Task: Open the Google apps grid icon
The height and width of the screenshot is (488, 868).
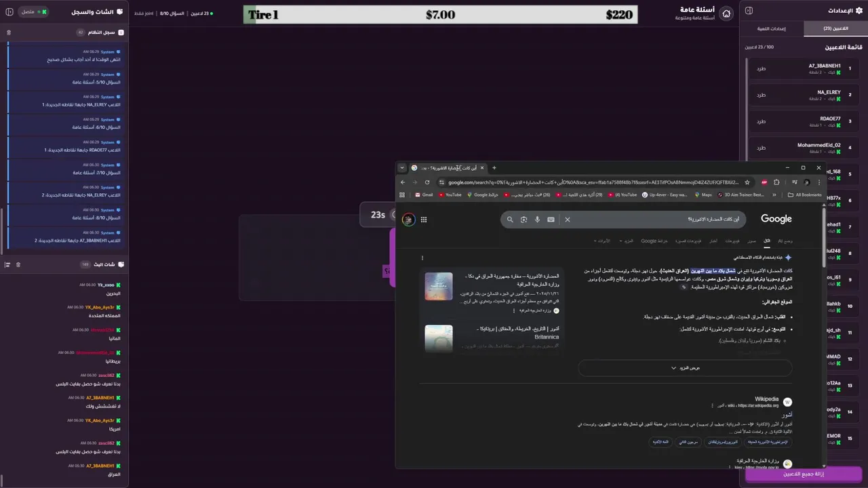Action: (x=424, y=220)
